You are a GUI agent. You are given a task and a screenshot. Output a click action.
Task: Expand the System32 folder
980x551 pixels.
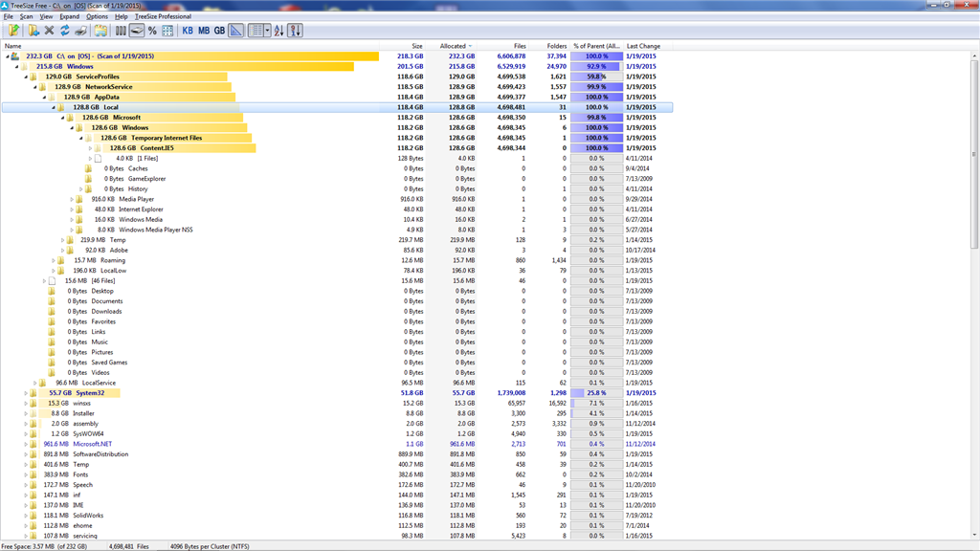26,393
